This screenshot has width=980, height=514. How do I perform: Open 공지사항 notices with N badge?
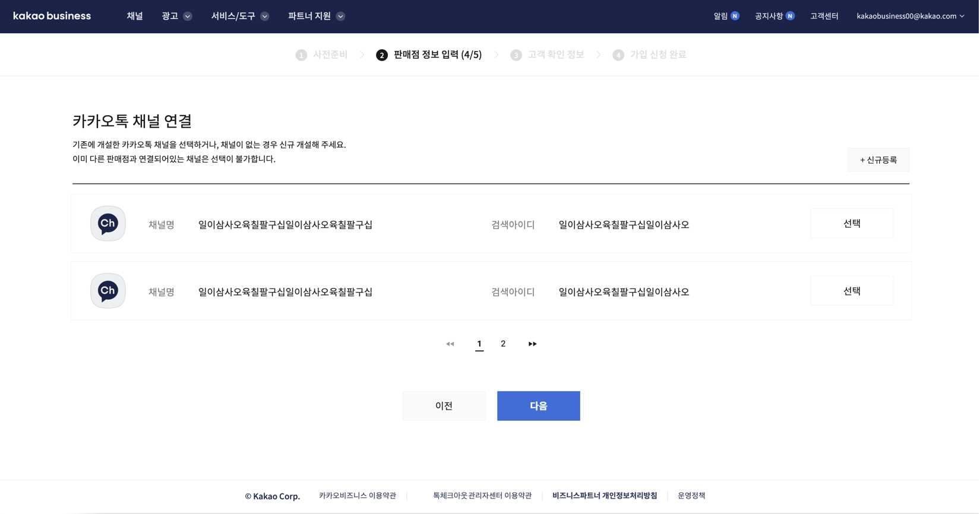pyautogui.click(x=774, y=16)
